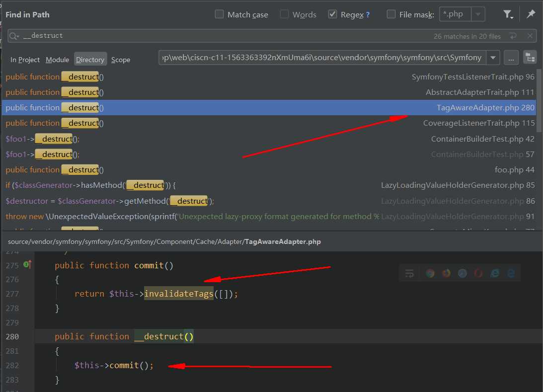543x392 pixels.
Task: Enable the Words checkbox
Action: tap(284, 14)
